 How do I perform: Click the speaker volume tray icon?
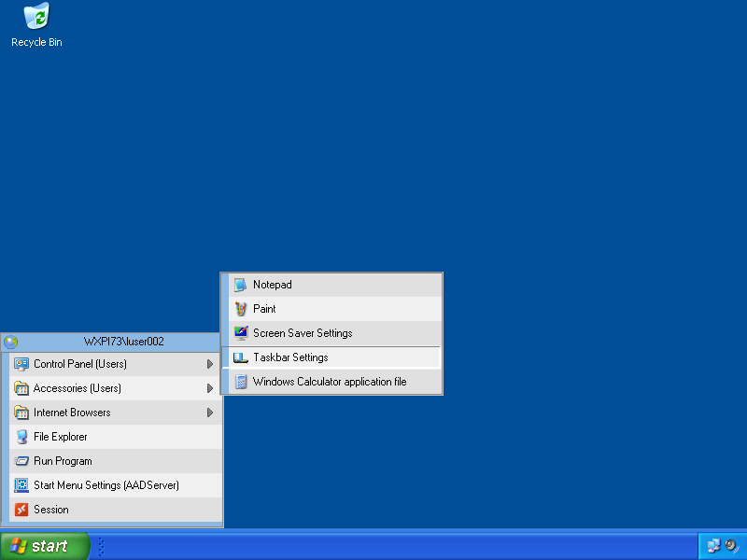coord(730,546)
